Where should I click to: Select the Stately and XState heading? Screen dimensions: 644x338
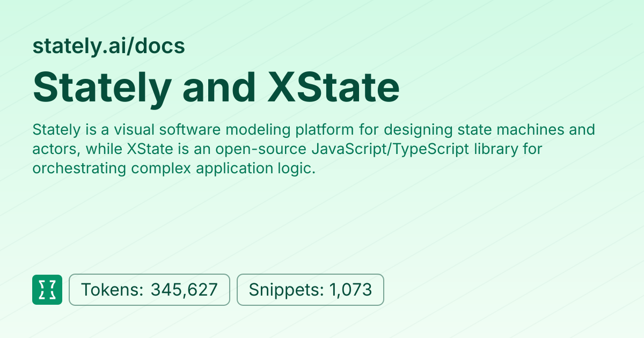216,87
